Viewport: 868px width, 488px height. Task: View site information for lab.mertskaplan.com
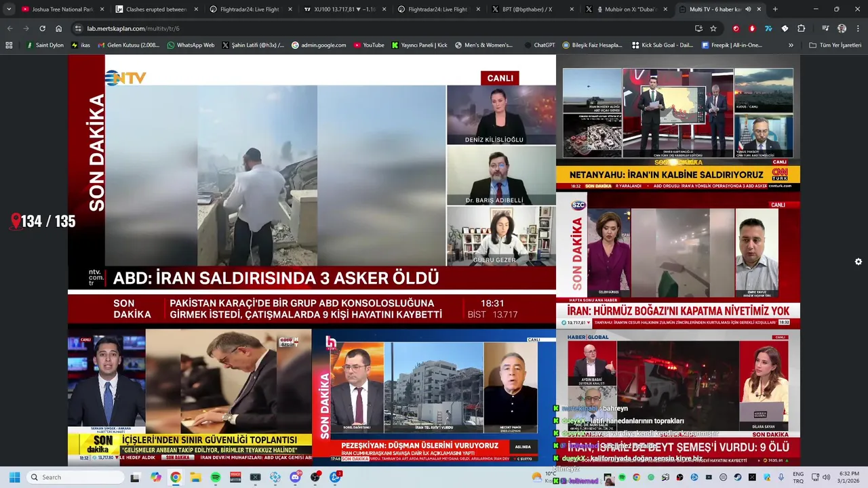coord(78,28)
